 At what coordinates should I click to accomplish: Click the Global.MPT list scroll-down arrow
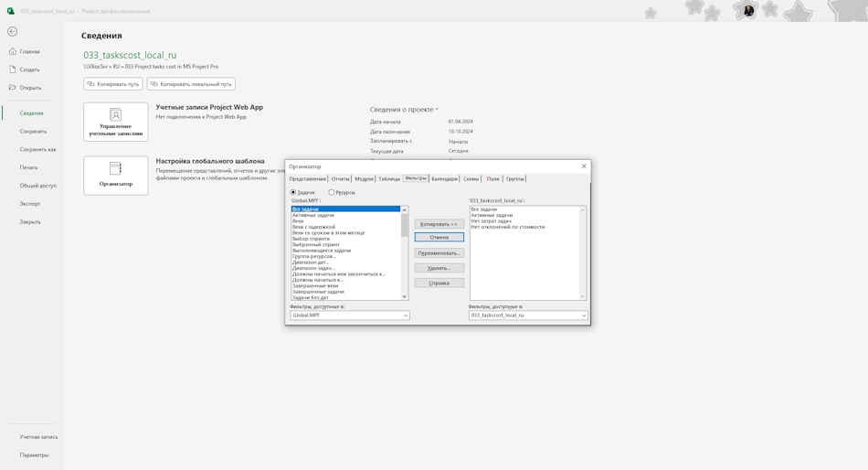click(404, 296)
